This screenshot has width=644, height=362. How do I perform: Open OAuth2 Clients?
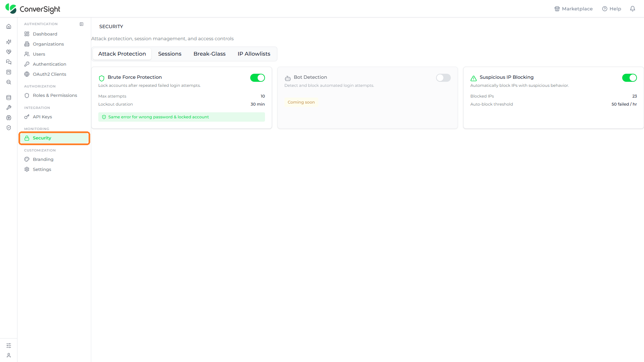pyautogui.click(x=54, y=74)
